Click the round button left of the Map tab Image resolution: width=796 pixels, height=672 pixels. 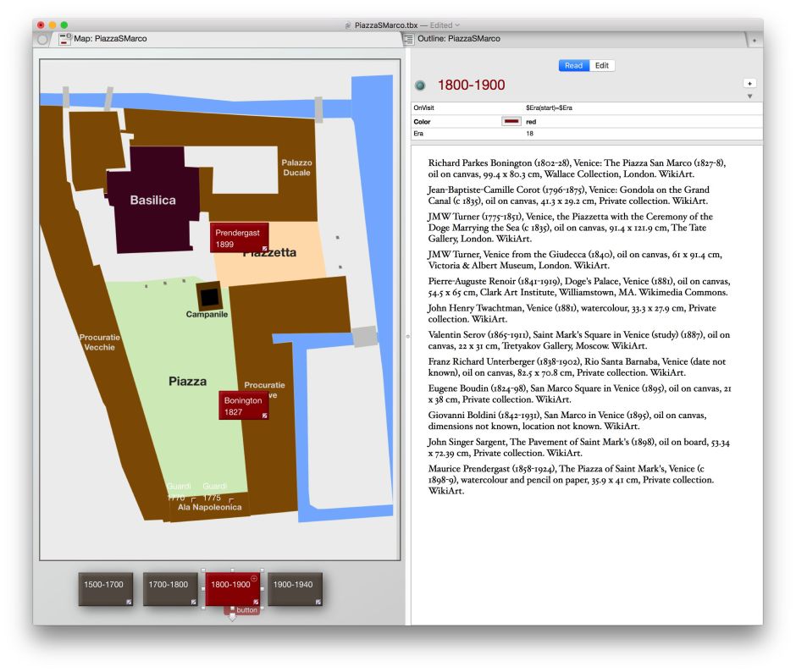[43, 39]
